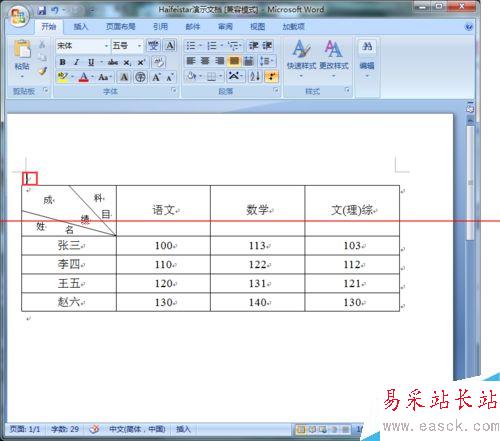Image resolution: width=500 pixels, height=441 pixels.
Task: Click page indicator 页面: 1/1
Action: pos(25,429)
